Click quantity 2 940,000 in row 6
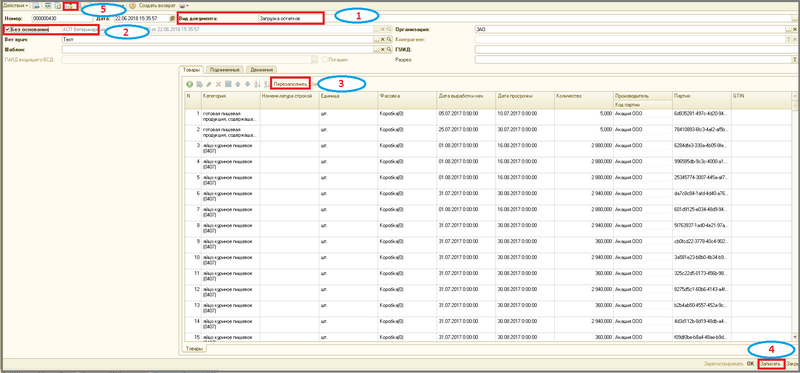This screenshot has width=800, height=373. point(601,193)
